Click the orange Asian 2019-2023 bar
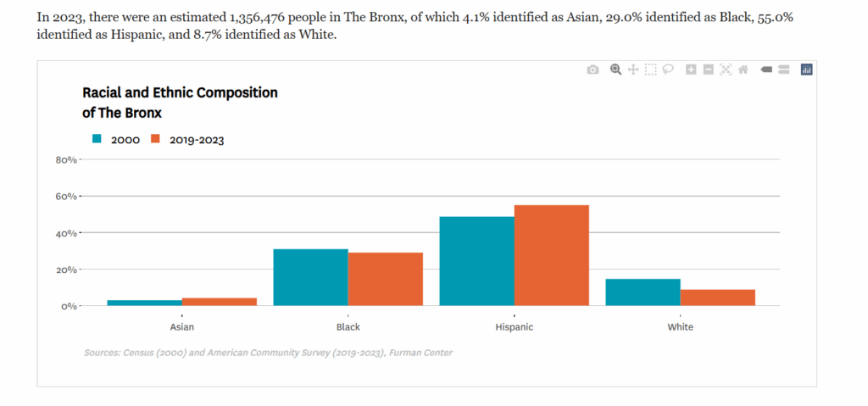This screenshot has width=868, height=406. [220, 302]
